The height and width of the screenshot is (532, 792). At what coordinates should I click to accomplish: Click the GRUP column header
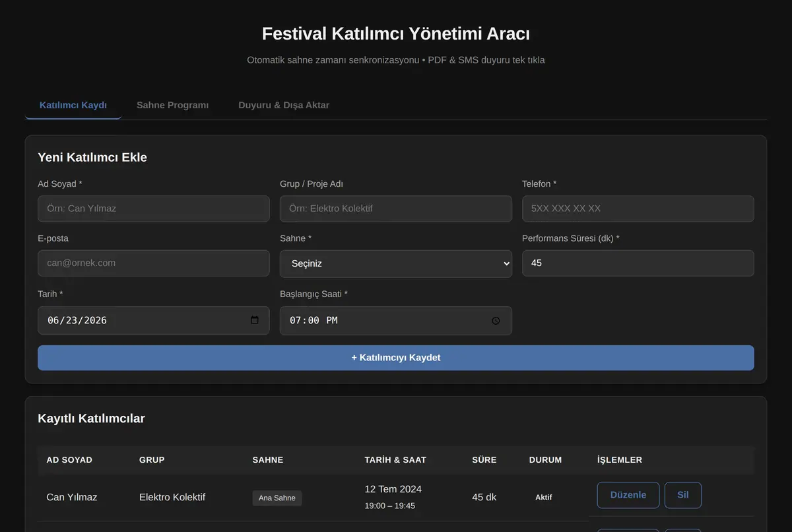[152, 460]
